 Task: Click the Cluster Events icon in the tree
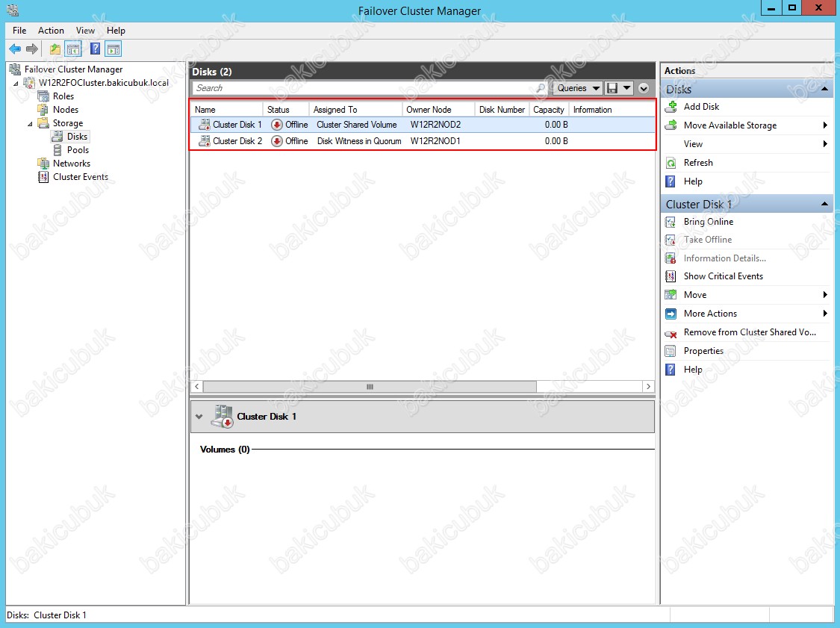(43, 177)
